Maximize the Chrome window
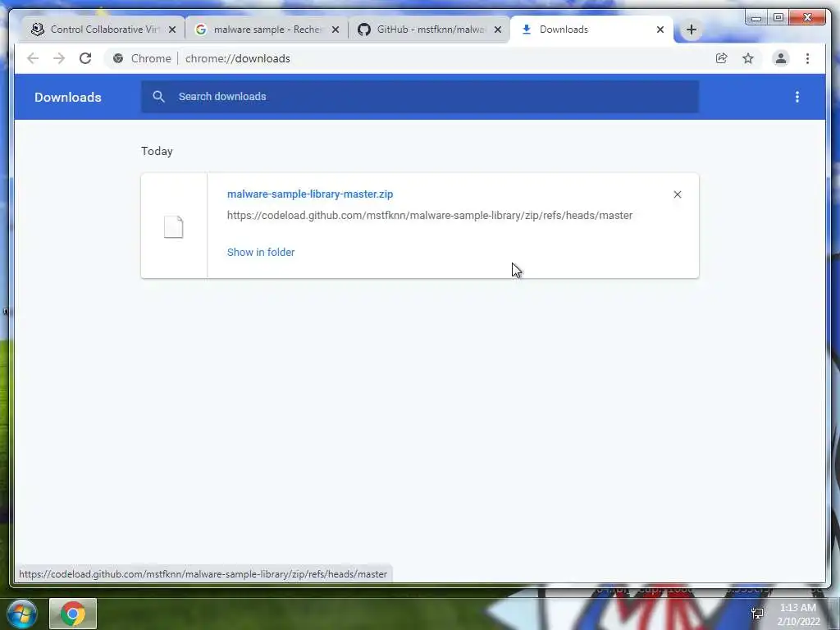The image size is (840, 630). (x=778, y=18)
